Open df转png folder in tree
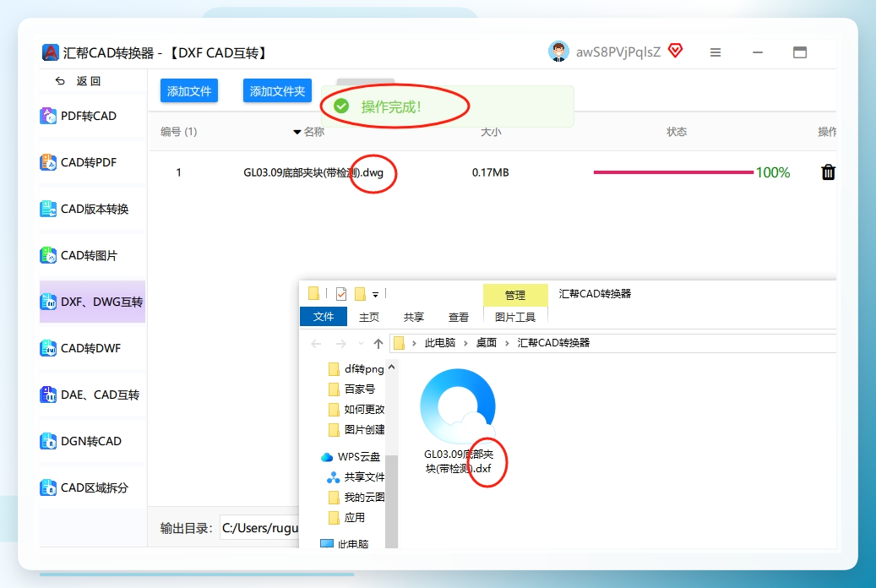The height and width of the screenshot is (588, 876). pyautogui.click(x=356, y=369)
